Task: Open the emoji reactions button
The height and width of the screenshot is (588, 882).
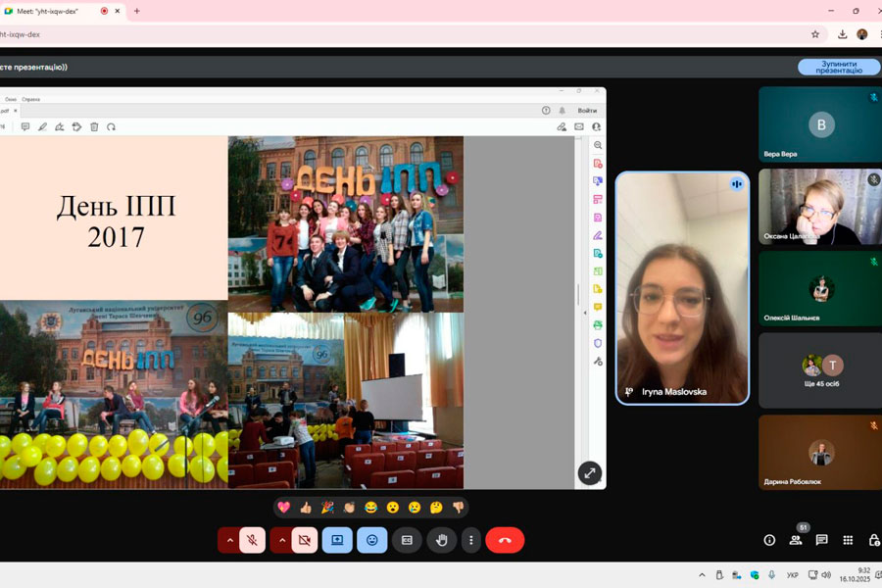Action: click(x=371, y=540)
